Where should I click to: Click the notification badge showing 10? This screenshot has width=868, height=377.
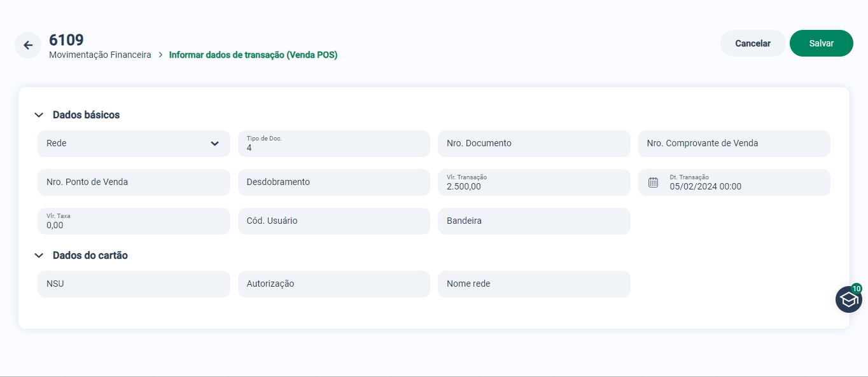point(857,289)
